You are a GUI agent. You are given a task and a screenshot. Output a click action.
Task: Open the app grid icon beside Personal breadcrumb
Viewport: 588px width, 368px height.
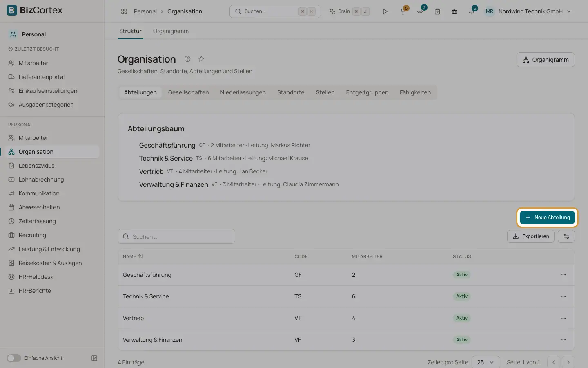click(x=124, y=11)
